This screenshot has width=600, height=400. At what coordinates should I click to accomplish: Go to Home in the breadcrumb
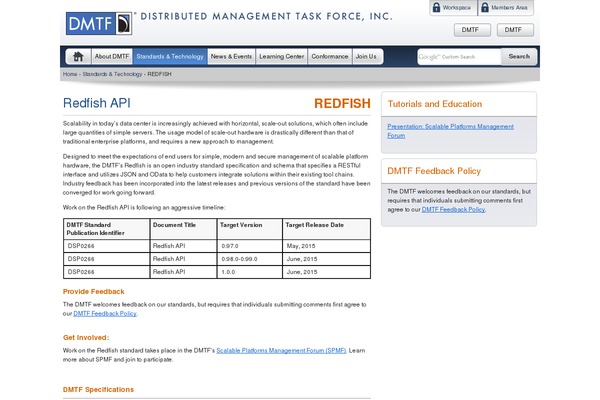70,74
